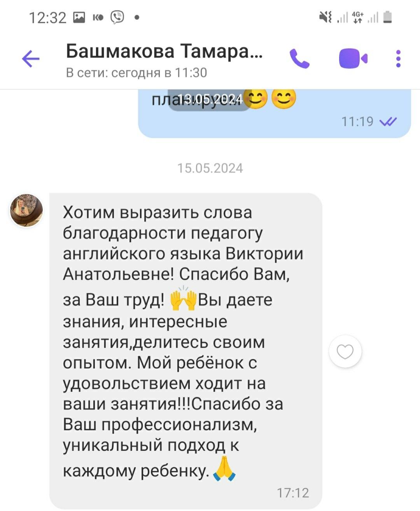Image resolution: width=420 pixels, height=511 pixels.
Task: Tap the picture notification icon in status bar
Action: click(79, 17)
